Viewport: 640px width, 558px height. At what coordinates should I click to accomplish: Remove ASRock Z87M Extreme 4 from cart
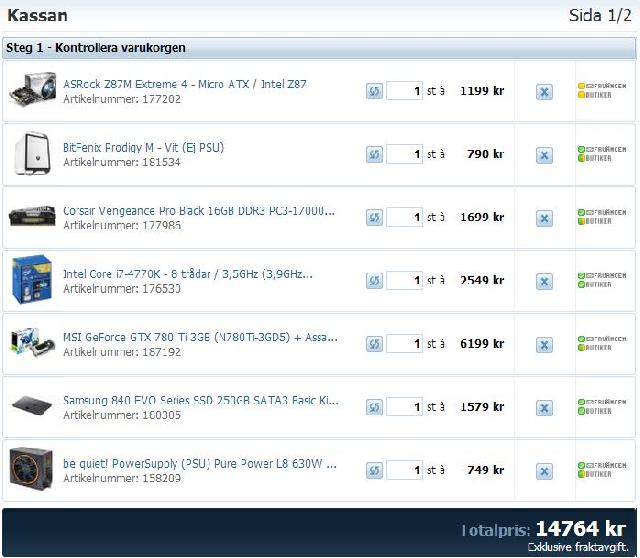tap(544, 91)
